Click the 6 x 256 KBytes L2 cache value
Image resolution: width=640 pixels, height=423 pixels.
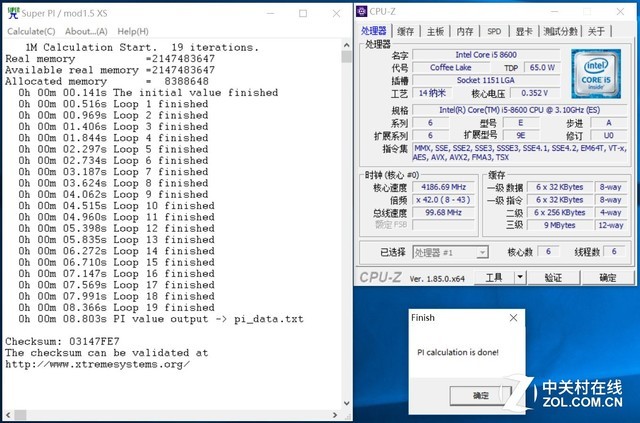(x=560, y=212)
